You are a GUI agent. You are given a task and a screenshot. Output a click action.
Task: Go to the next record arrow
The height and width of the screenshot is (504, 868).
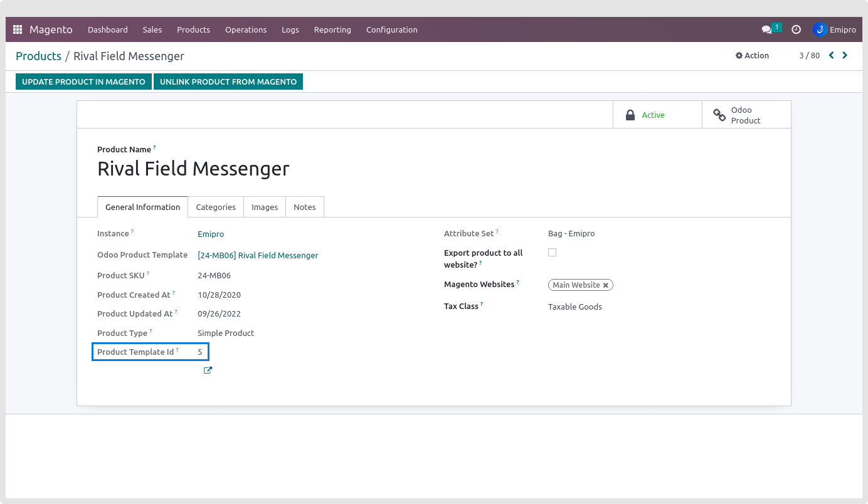(845, 55)
